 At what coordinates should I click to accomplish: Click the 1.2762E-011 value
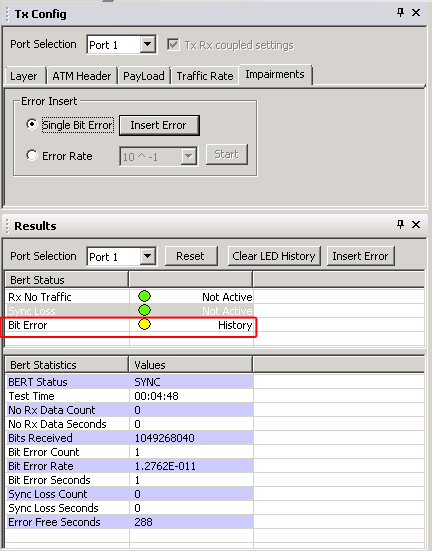[x=165, y=466]
